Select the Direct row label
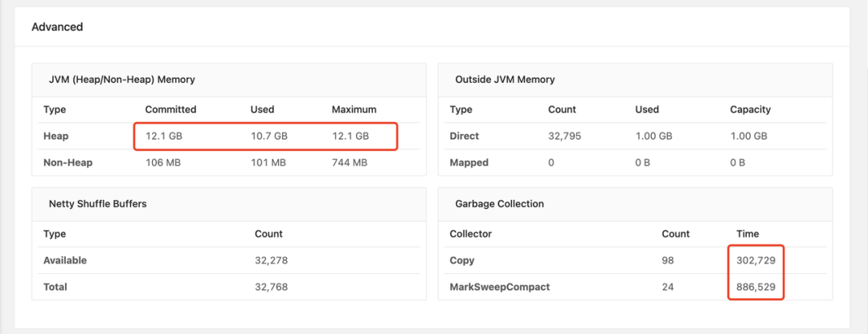Screen dimensions: 868x334 coord(465,136)
